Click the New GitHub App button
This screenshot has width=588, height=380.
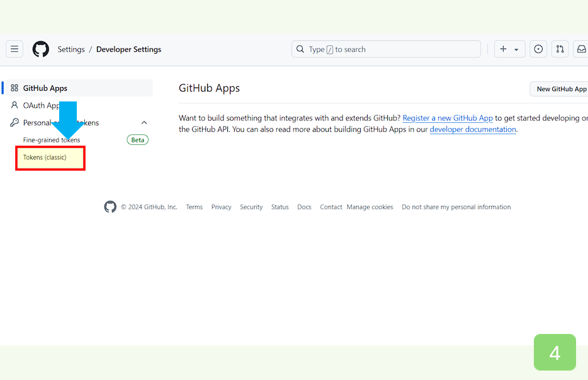[x=559, y=89]
